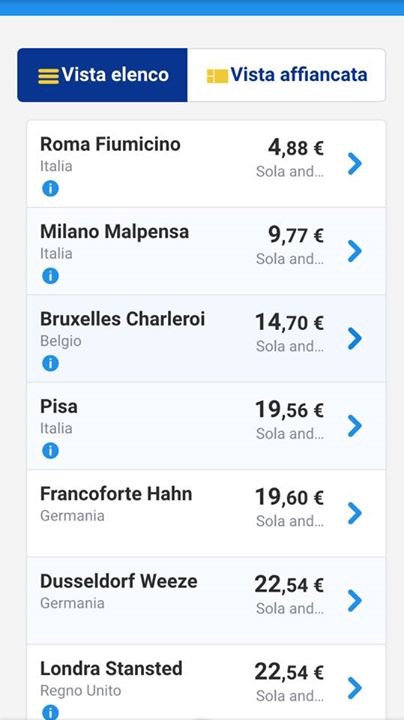Click the list icon in Vista elenco
404x720 pixels.
49,76
